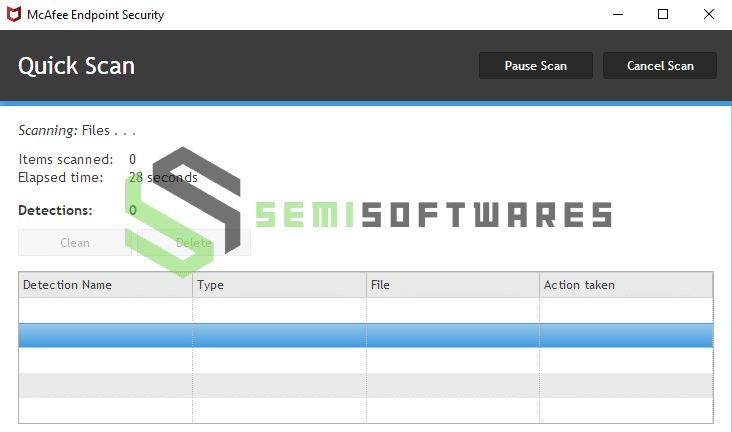Click the McAfee shield logo icon
The width and height of the screenshot is (732, 432).
14,14
